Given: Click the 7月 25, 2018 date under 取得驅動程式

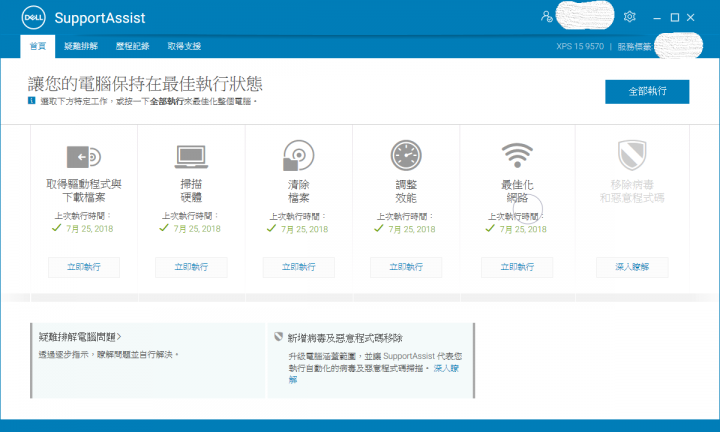Looking at the screenshot, I should (90, 229).
